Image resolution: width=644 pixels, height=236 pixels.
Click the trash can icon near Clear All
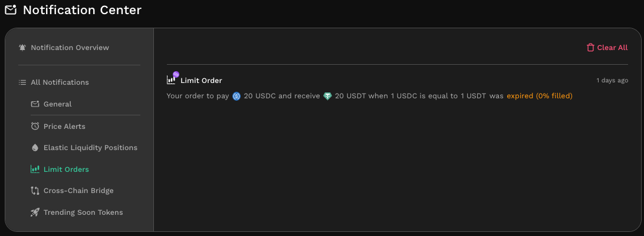(590, 48)
